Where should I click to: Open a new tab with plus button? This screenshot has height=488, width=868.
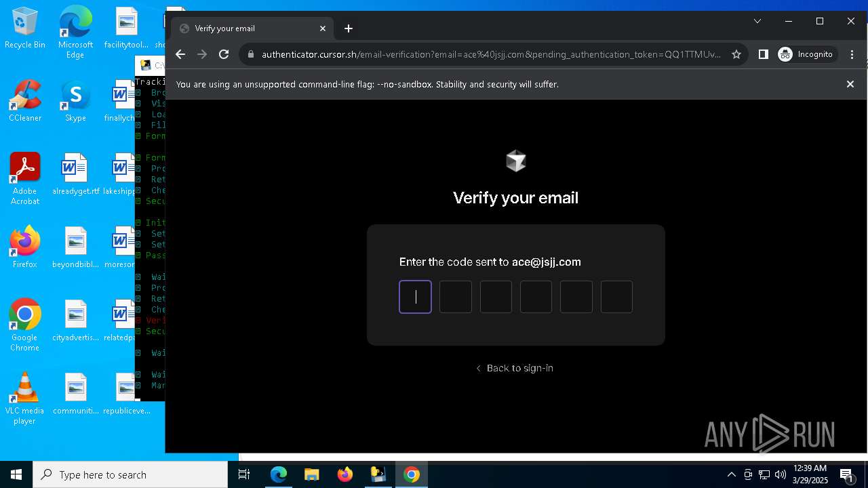(349, 28)
